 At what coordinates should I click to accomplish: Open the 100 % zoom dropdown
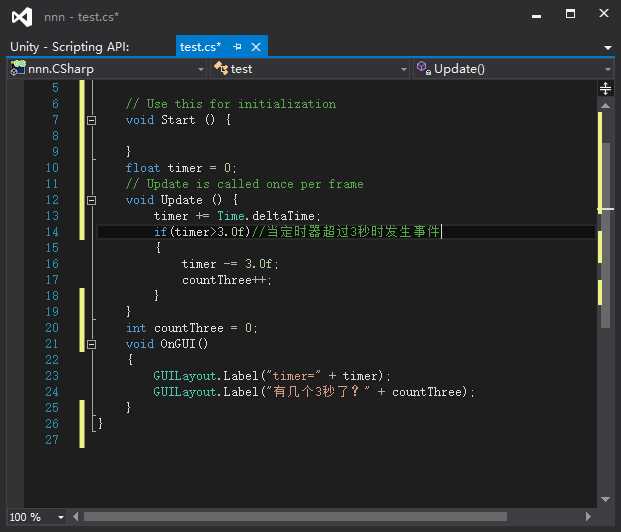click(x=61, y=517)
